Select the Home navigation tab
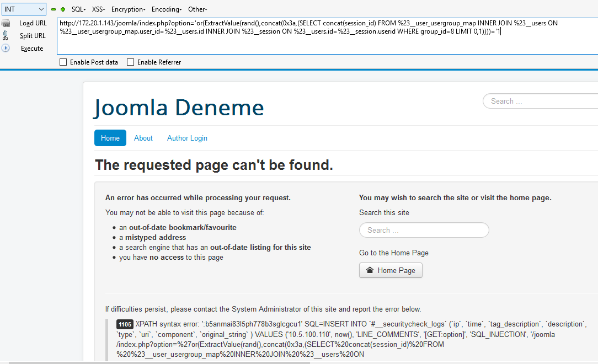The width and height of the screenshot is (598, 364). (x=110, y=138)
